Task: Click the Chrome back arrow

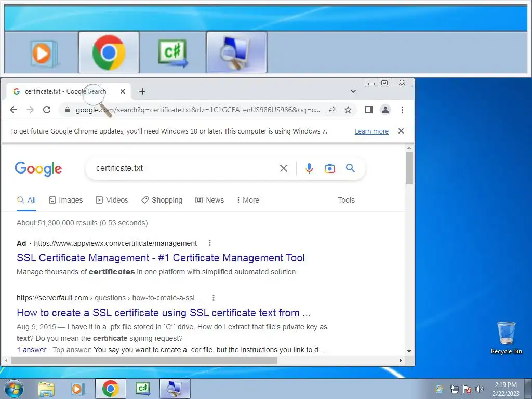Action: tap(14, 110)
